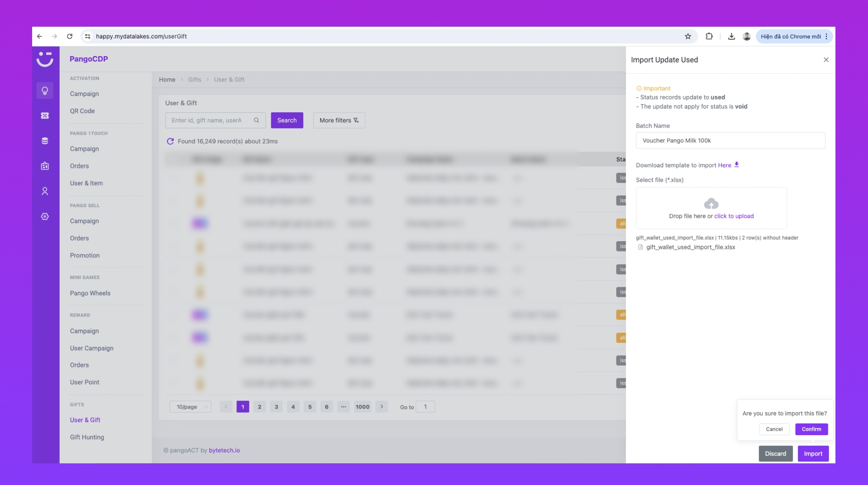The width and height of the screenshot is (868, 485).
Task: Select QR Code in the Activation menu
Action: tap(82, 111)
